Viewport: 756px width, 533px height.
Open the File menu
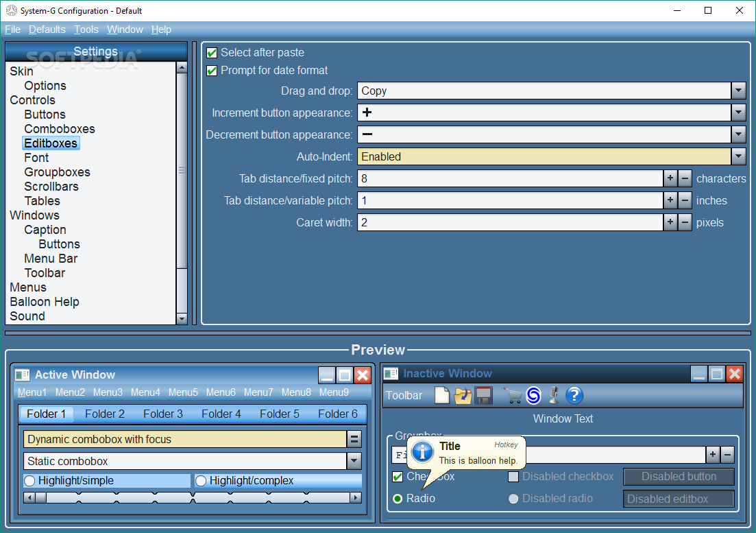point(12,29)
